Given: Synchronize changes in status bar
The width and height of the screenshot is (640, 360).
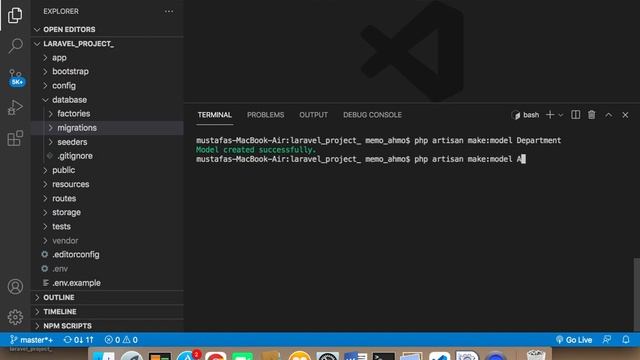Looking at the screenshot, I should click(x=79, y=340).
